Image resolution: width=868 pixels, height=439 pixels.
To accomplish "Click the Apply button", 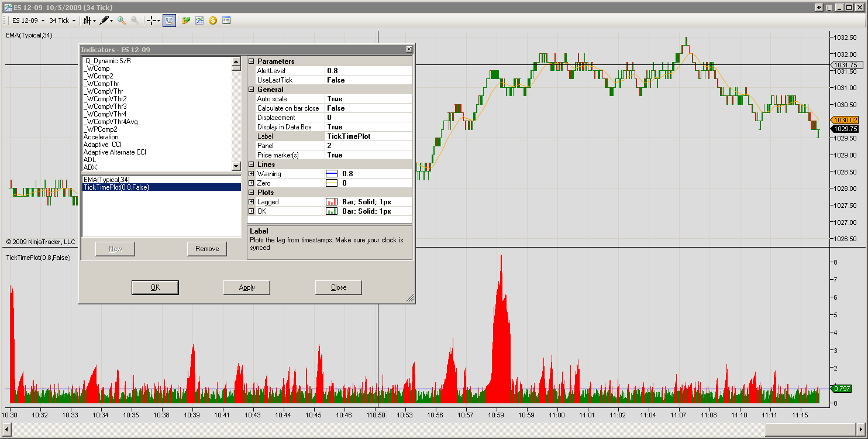I will pos(247,287).
